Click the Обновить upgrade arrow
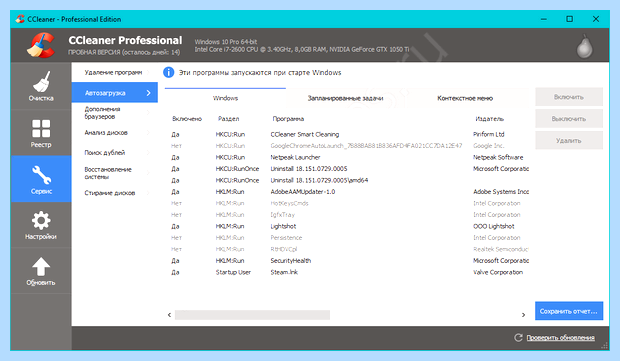This screenshot has width=620, height=361. tap(41, 271)
